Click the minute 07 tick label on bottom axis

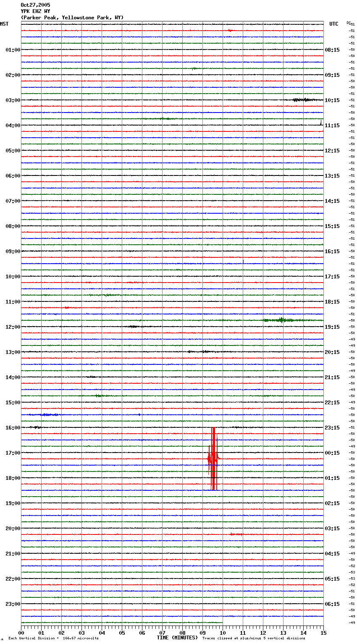(x=162, y=633)
